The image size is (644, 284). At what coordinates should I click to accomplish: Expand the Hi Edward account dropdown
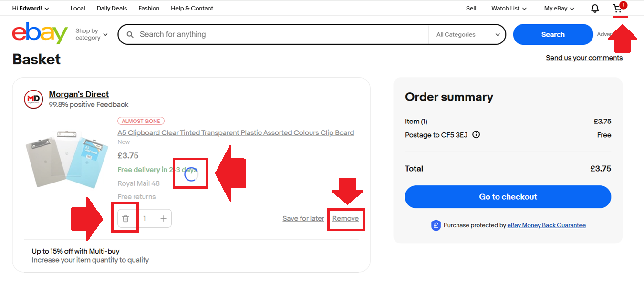coord(31,9)
